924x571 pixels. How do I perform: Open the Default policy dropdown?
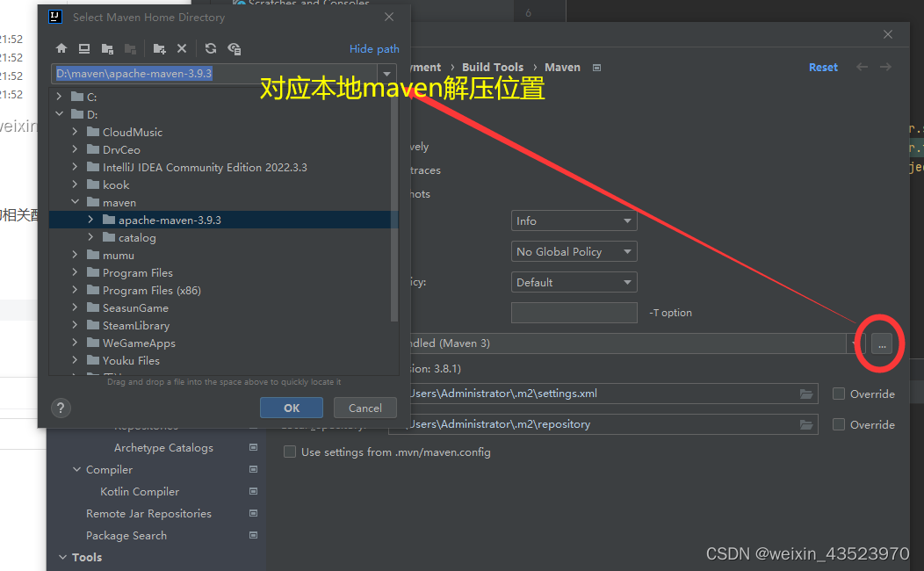[574, 282]
